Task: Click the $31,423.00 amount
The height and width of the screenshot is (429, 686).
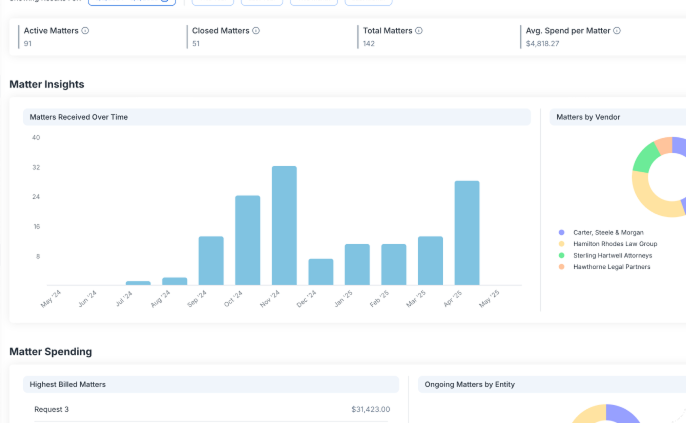Action: coord(371,409)
